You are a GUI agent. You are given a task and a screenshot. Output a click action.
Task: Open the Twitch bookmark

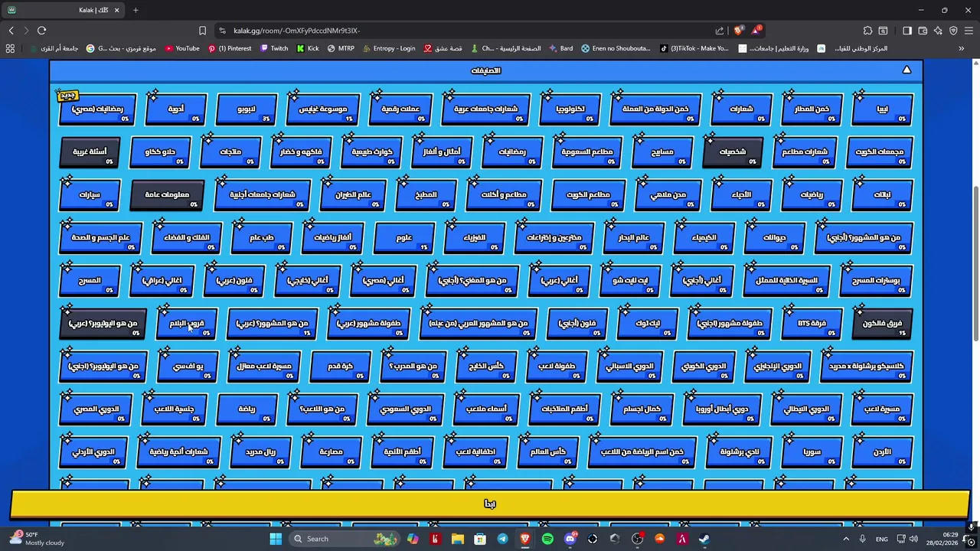tap(274, 48)
